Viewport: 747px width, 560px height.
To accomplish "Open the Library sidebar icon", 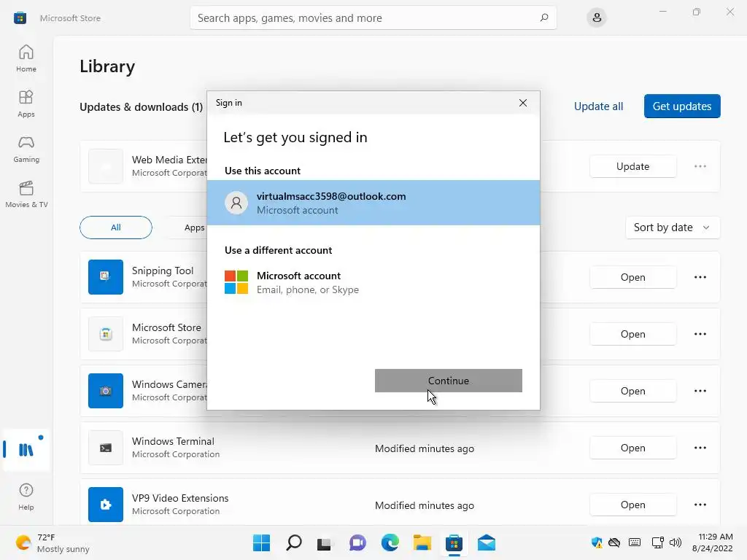I will 26,449.
